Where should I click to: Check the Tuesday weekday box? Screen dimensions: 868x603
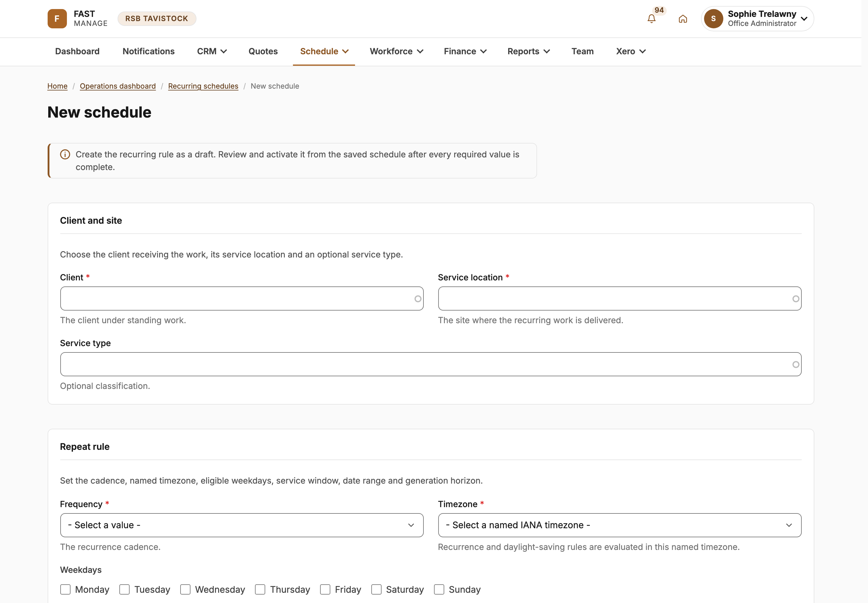(125, 589)
